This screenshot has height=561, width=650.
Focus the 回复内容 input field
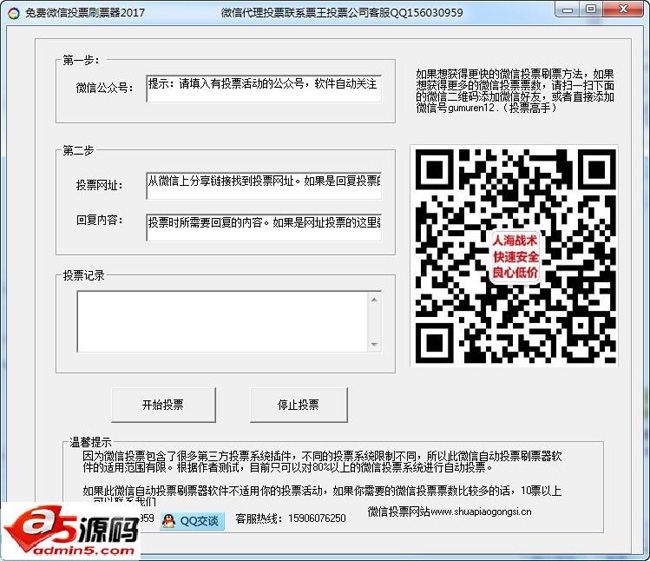[x=264, y=227]
